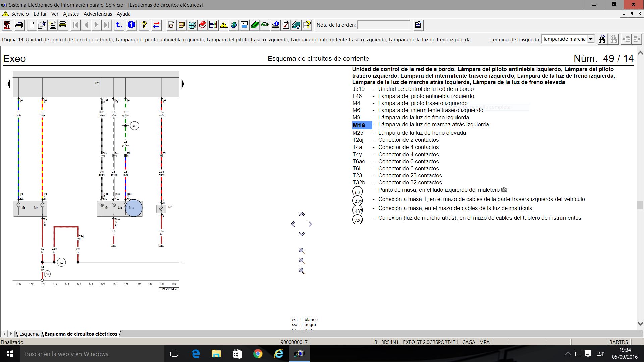
Task: Click the teal stacked discs icon
Action: (192, 25)
